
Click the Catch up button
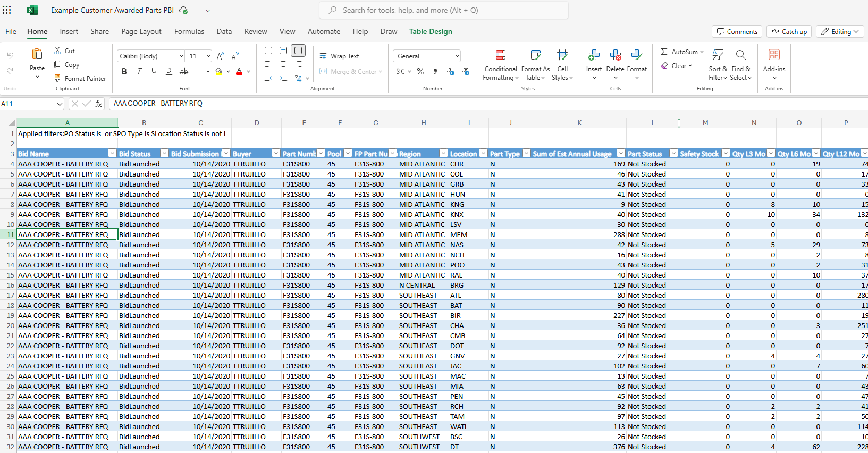[x=789, y=32]
